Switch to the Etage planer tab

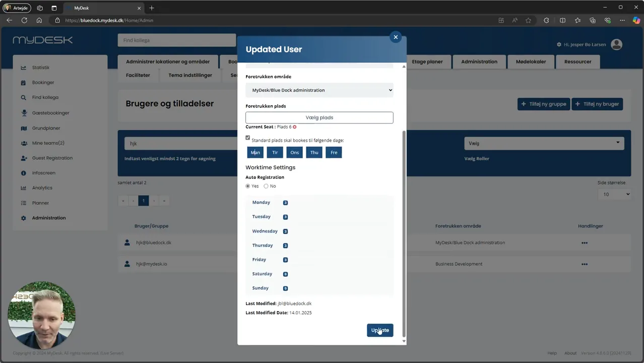point(427,62)
